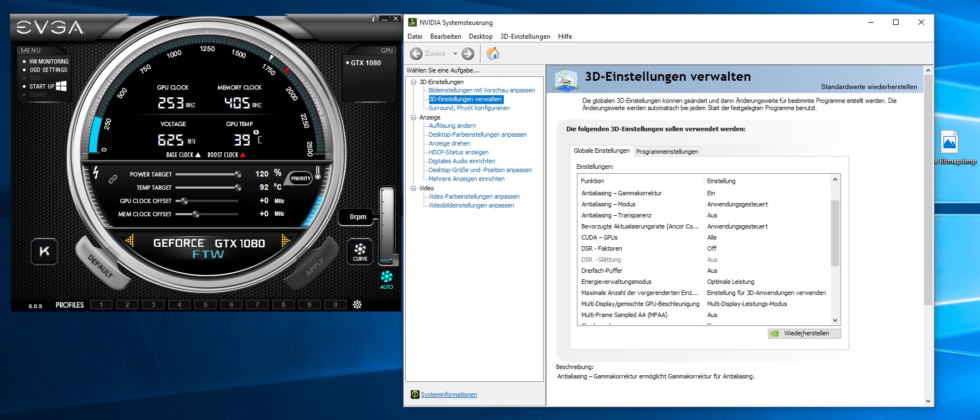Open the K-Boost panel in EVGA Precision

(44, 251)
